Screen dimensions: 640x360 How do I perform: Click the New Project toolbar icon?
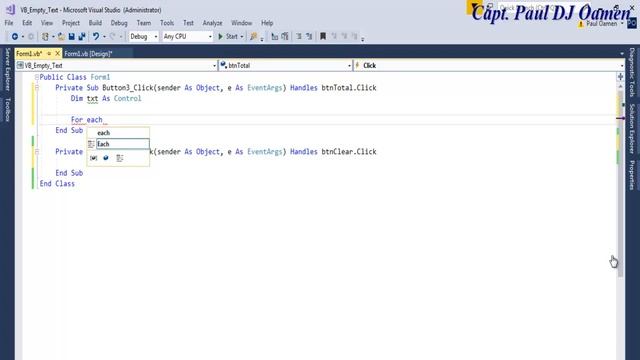[45, 37]
